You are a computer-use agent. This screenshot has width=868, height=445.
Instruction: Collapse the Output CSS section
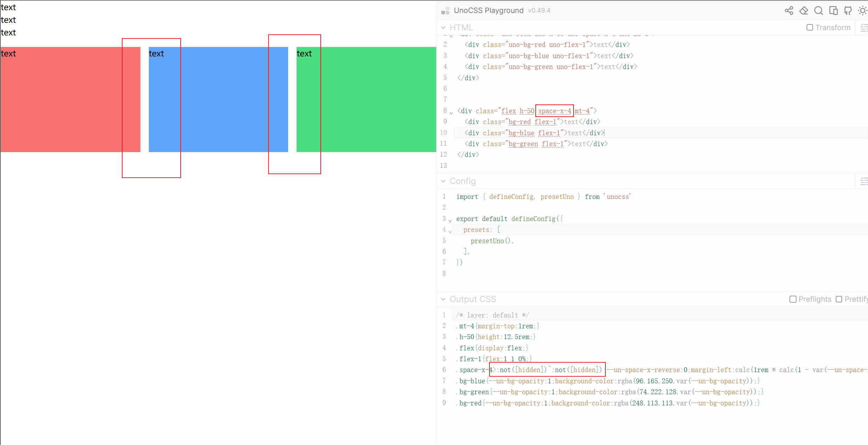pyautogui.click(x=443, y=299)
